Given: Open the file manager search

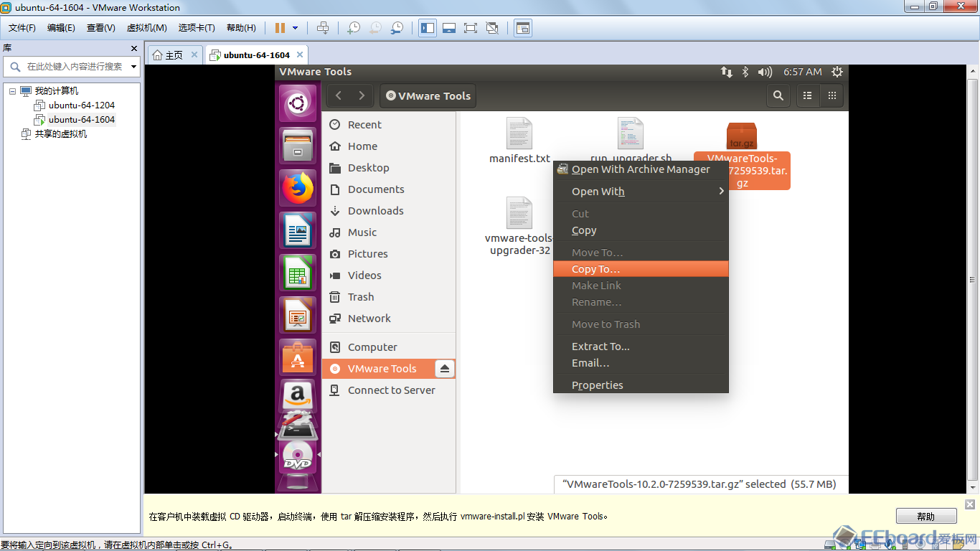Looking at the screenshot, I should click(x=778, y=95).
